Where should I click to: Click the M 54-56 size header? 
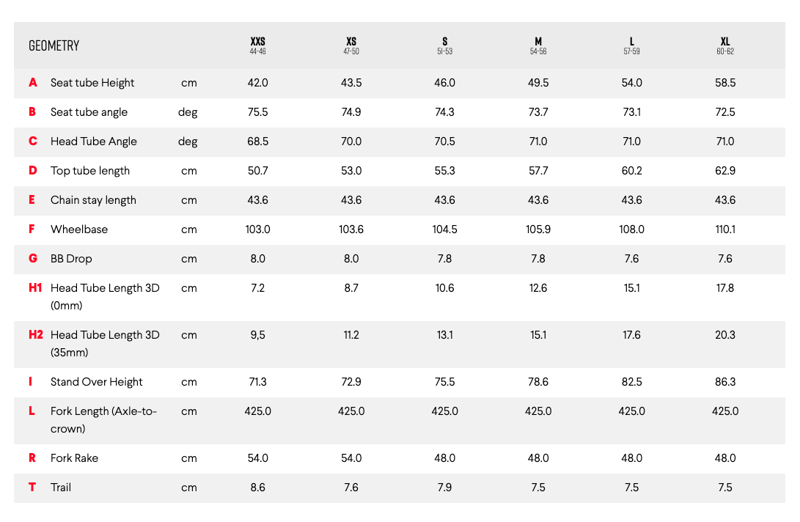click(538, 46)
